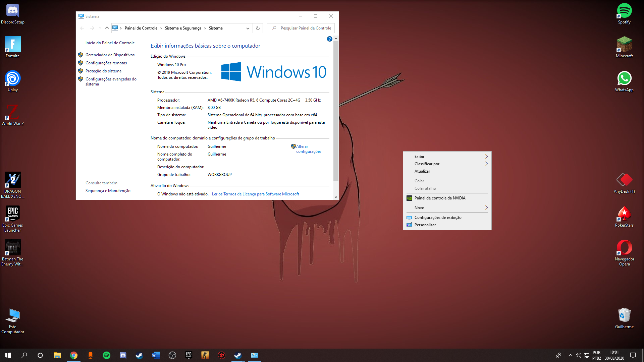Go to Início do Painel de Controle
The image size is (644, 362).
pyautogui.click(x=110, y=43)
